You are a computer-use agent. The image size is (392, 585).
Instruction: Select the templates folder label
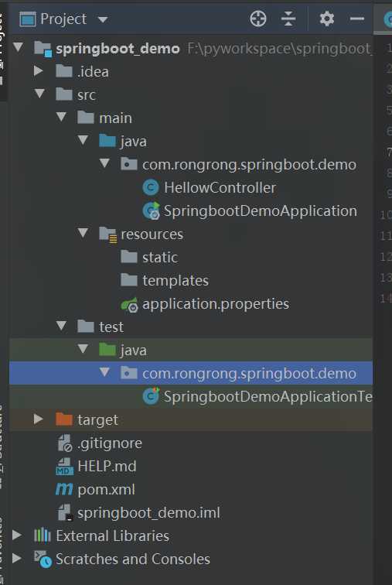click(176, 281)
